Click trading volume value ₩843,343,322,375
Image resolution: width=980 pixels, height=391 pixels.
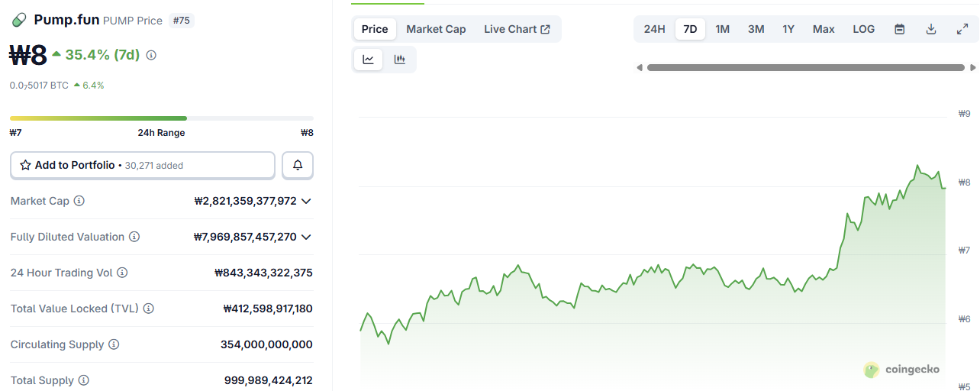pos(263,273)
